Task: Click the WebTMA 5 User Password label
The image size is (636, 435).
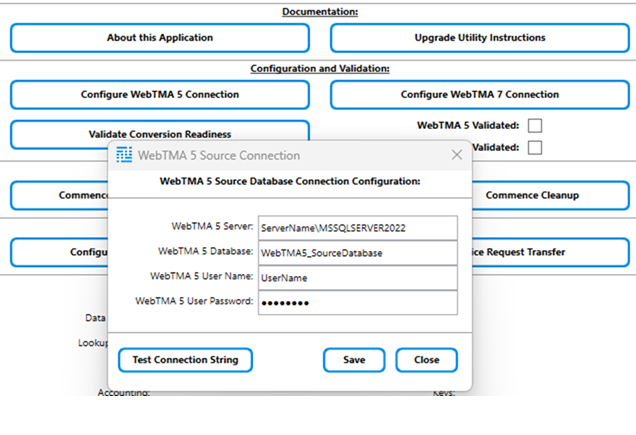Action: (194, 301)
